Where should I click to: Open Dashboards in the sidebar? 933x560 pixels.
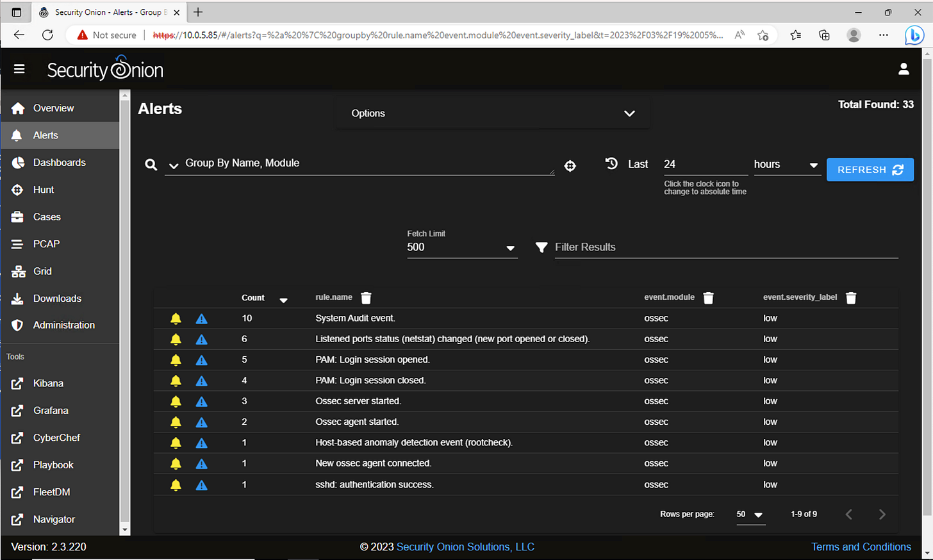(x=60, y=163)
